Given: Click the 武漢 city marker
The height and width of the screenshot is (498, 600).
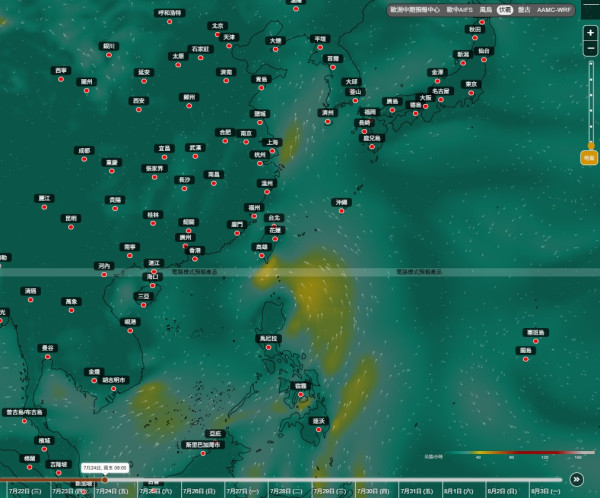Looking at the screenshot, I should [x=195, y=156].
